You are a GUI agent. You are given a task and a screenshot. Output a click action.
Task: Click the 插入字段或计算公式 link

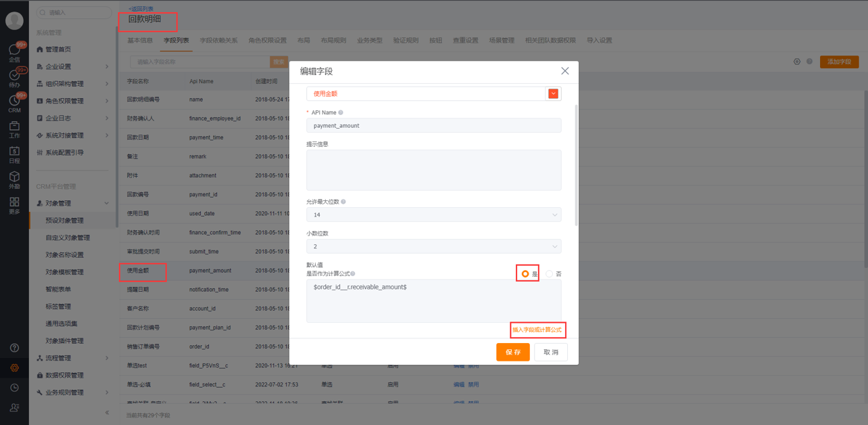point(537,330)
